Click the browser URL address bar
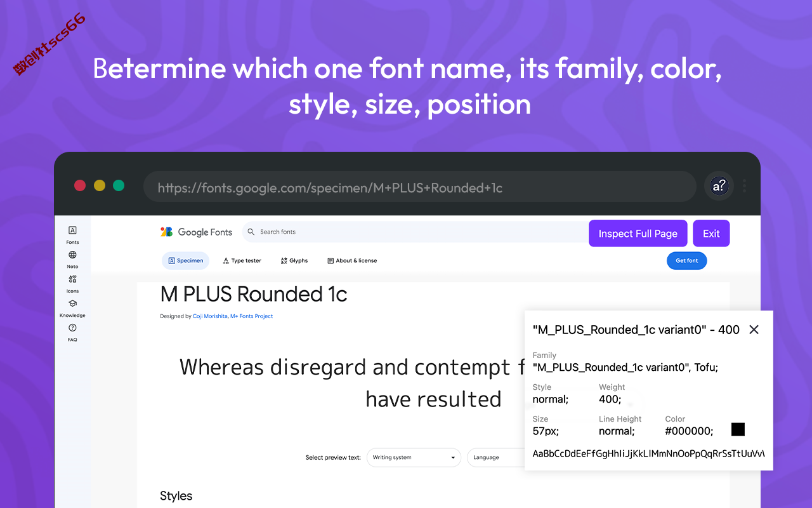This screenshot has height=508, width=812. point(420,187)
